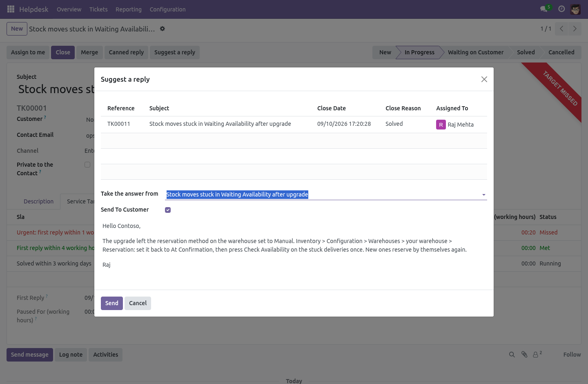Click the Take the answer from field
Screen dimensions: 588x384
[x=326, y=194]
